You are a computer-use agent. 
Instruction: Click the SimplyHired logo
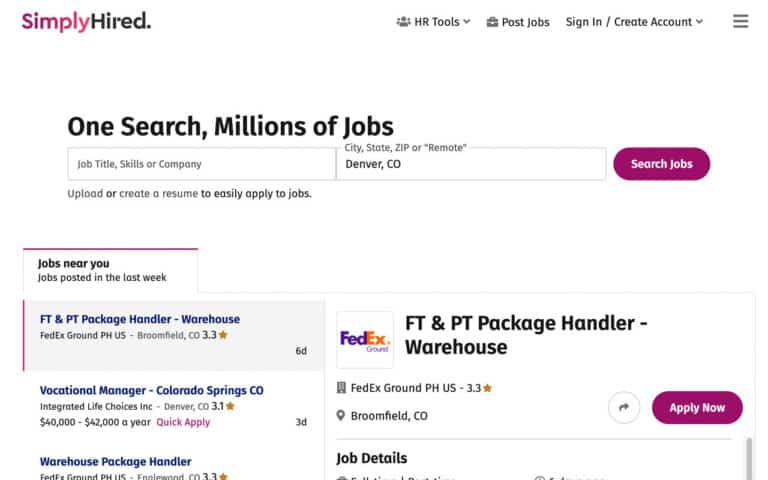coord(86,21)
